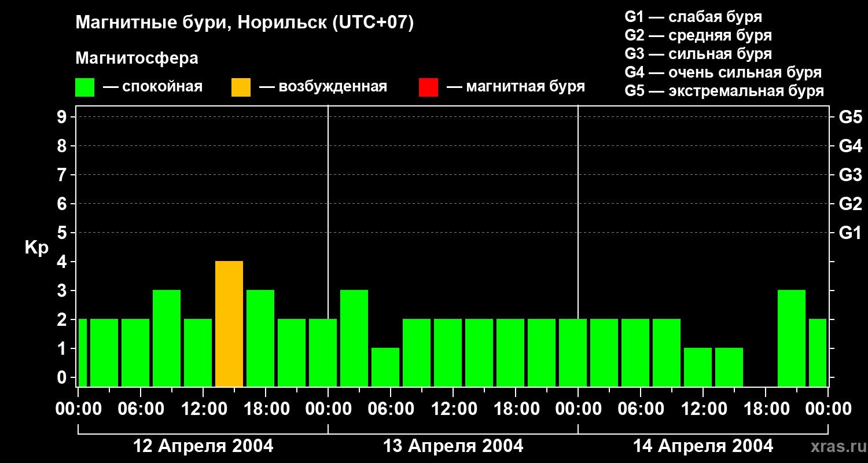Click the right-axis 'G1' level label
868x463 pixels.
pyautogui.click(x=850, y=233)
